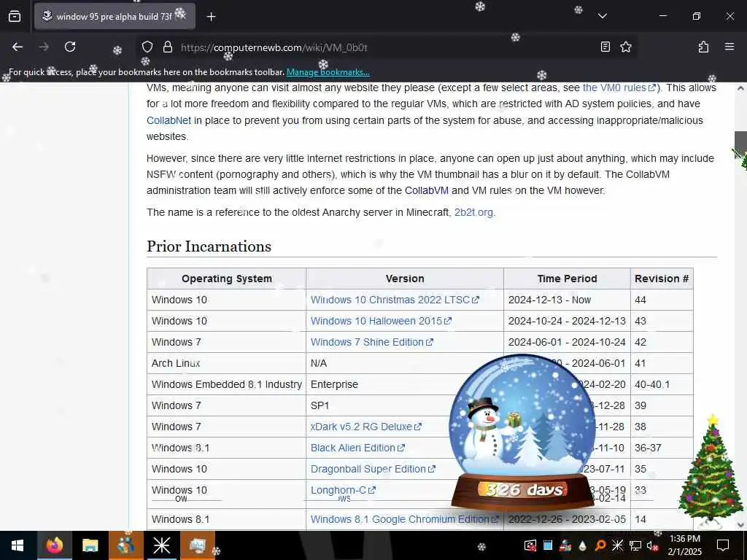Open File Explorer from the taskbar

tap(90, 545)
